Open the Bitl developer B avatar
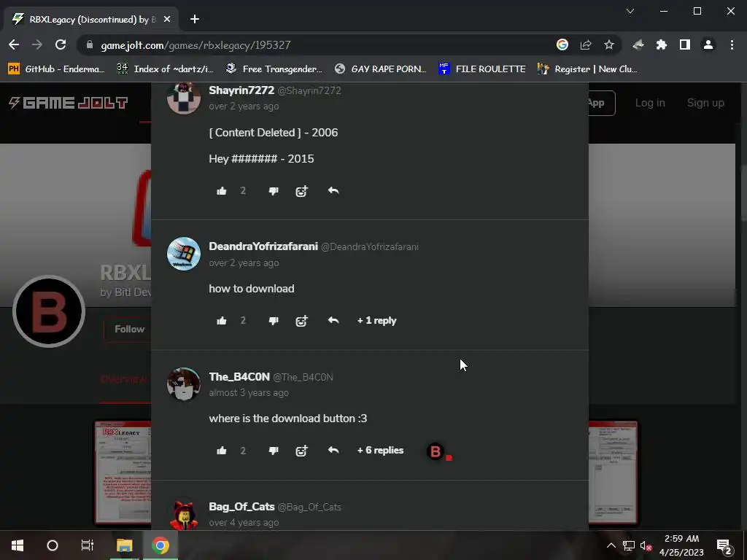Image resolution: width=747 pixels, height=560 pixels. 49,311
